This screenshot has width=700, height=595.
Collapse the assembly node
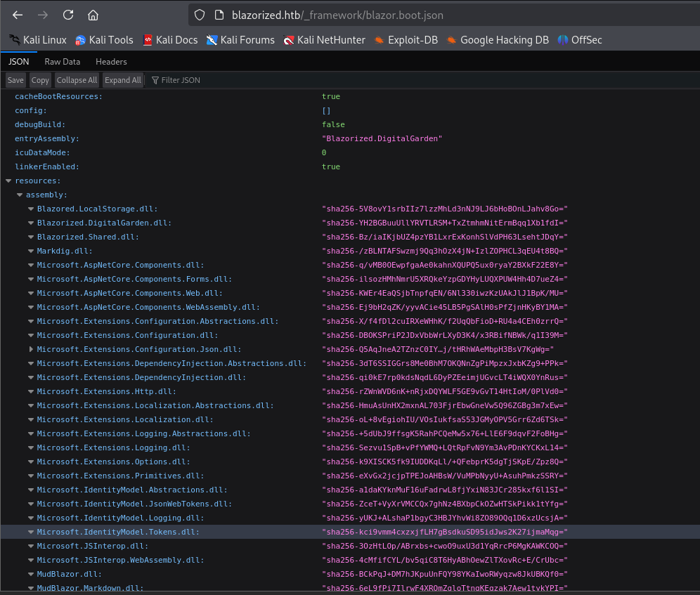pyautogui.click(x=20, y=195)
